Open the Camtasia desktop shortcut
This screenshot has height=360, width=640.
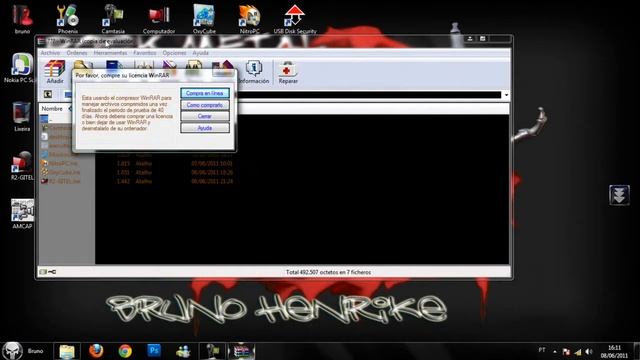click(x=113, y=19)
